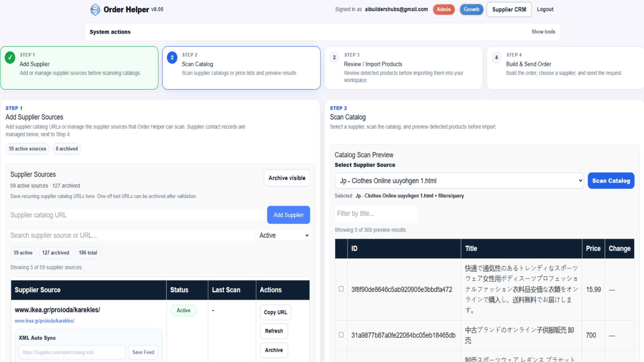Click the Showing 5 of 300 preview results text
Viewport: 644px width, 362px height.
click(x=371, y=230)
